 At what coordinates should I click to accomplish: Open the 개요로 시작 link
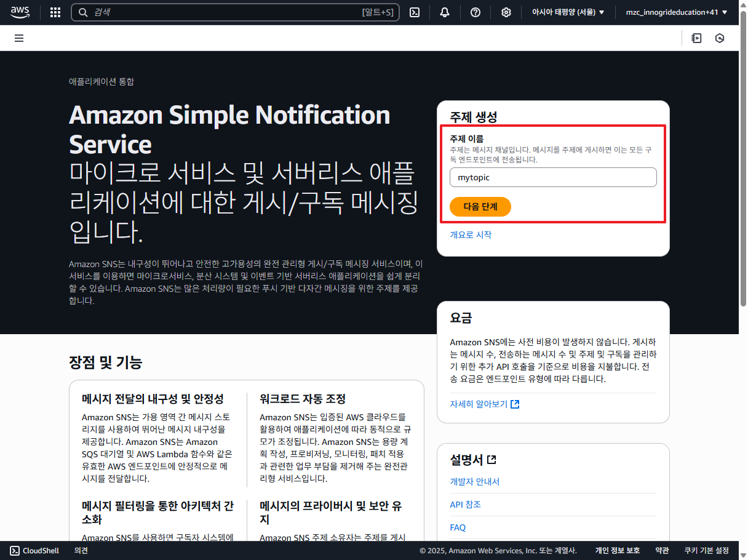coord(471,234)
